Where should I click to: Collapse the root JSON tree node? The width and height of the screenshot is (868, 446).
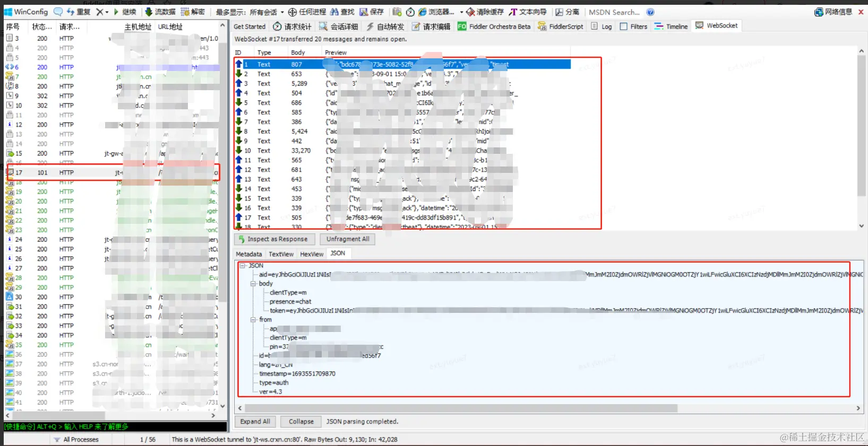(x=243, y=266)
